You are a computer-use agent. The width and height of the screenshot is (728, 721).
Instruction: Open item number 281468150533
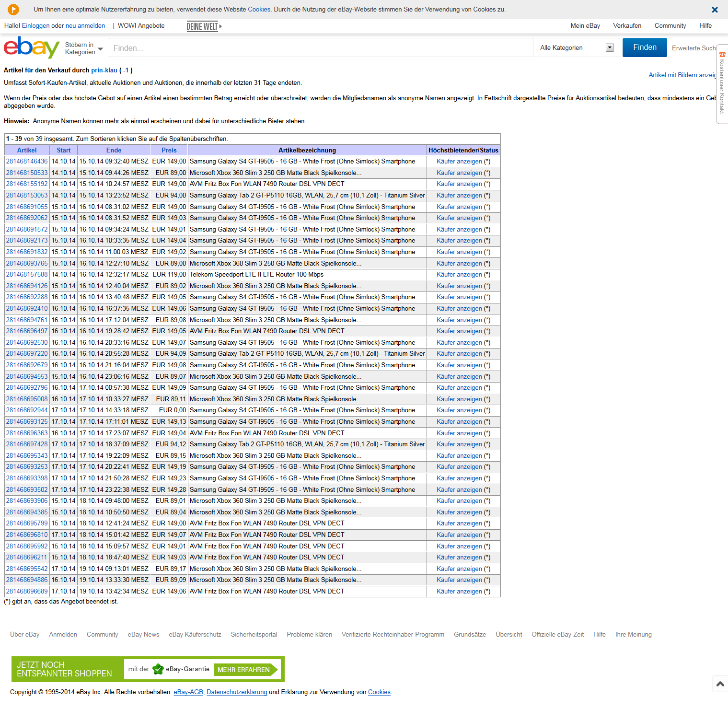[x=27, y=173]
